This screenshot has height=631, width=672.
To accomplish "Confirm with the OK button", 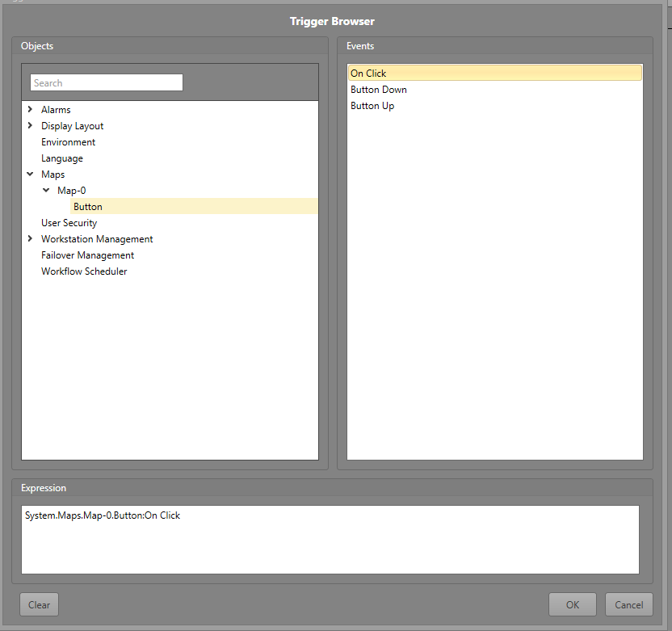I will 572,604.
